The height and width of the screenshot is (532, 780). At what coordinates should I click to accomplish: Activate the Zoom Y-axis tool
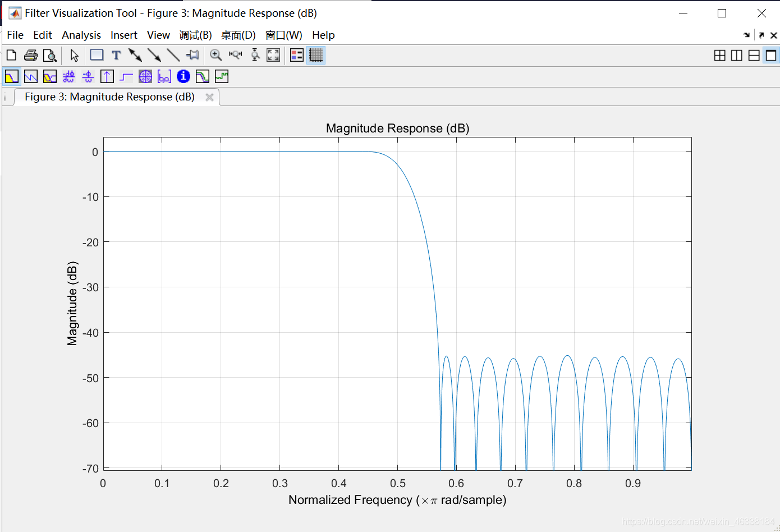pyautogui.click(x=255, y=55)
